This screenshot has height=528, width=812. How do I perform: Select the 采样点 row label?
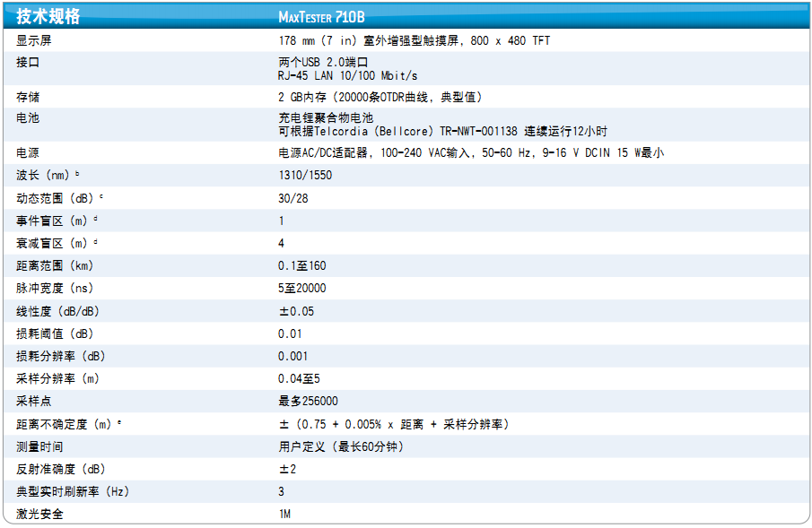34,401
